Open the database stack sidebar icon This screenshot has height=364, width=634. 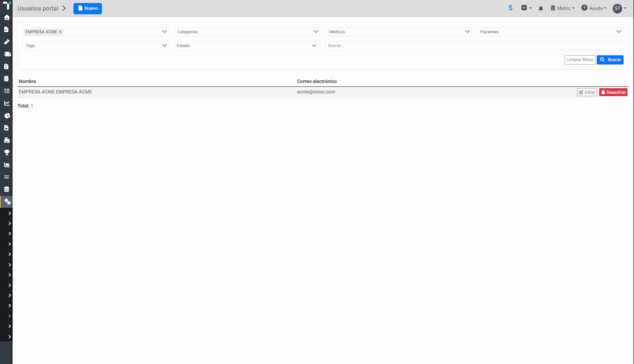click(x=7, y=189)
